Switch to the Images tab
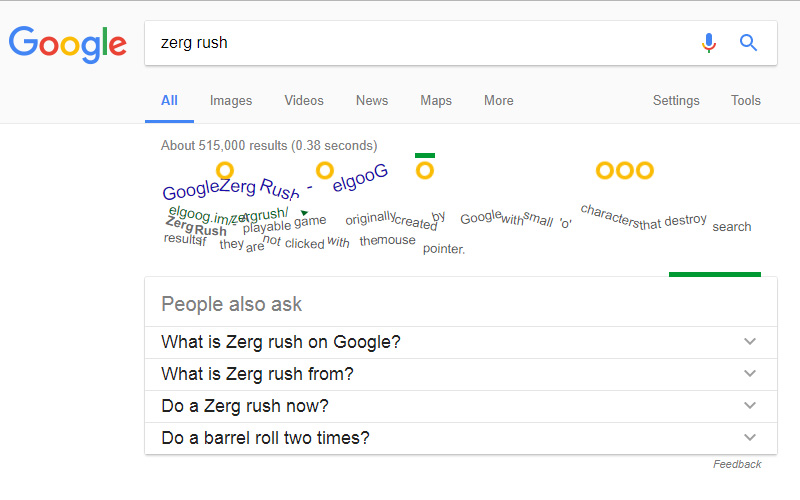This screenshot has height=500, width=800. tap(231, 101)
